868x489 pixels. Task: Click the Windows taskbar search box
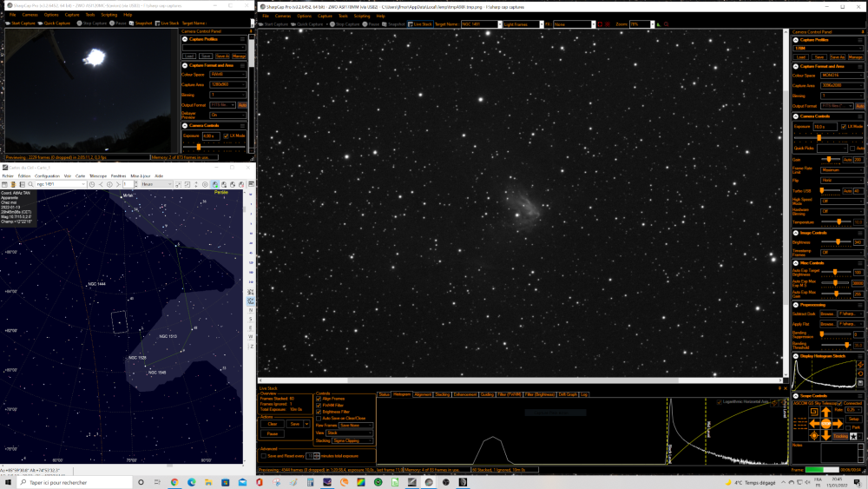point(75,482)
